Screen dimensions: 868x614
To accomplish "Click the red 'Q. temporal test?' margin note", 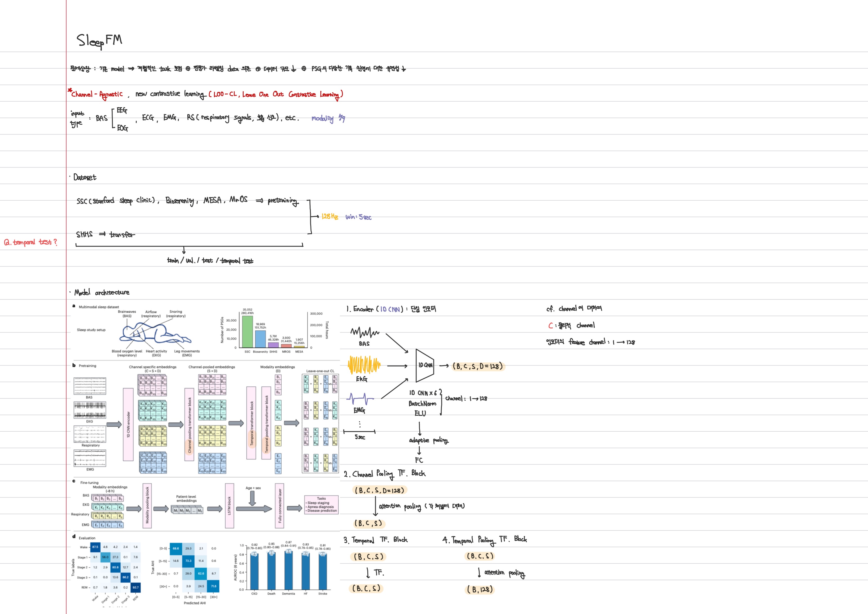I will pyautogui.click(x=30, y=242).
